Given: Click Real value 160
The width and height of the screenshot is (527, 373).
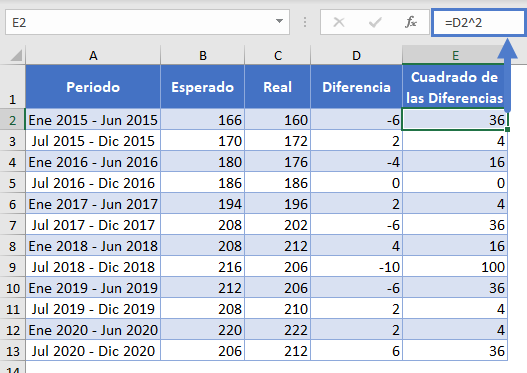Looking at the screenshot, I should pos(278,119).
